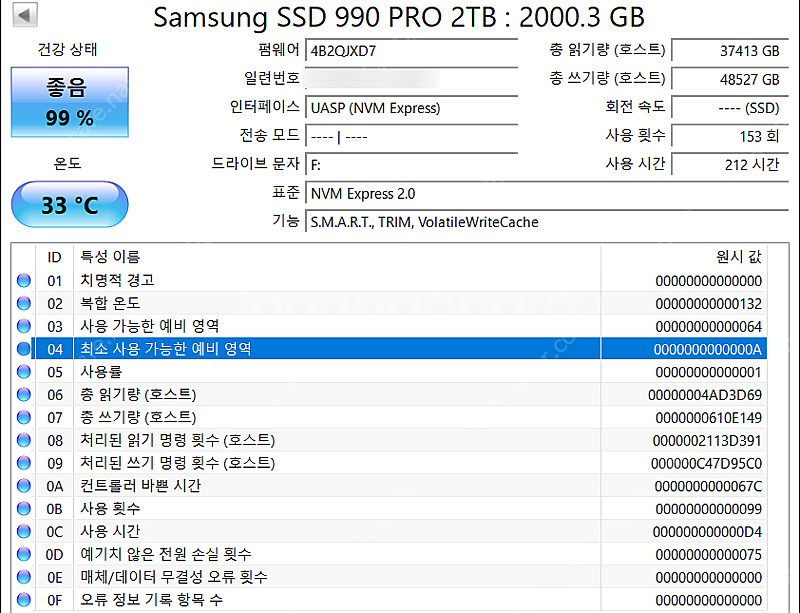Click raw value 000000C47D95C0
The image size is (800, 613).
706,463
